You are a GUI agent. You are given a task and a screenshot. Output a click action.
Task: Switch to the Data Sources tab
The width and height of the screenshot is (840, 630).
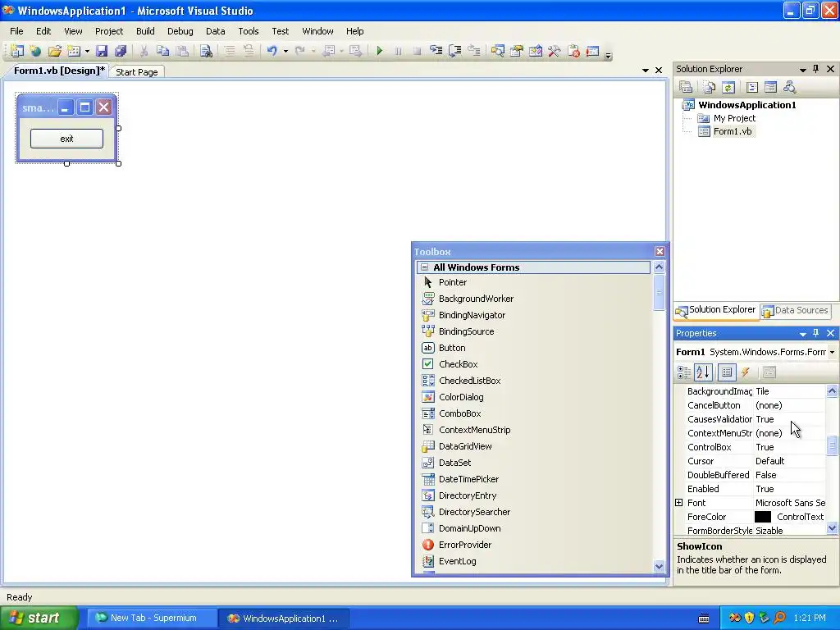(796, 310)
